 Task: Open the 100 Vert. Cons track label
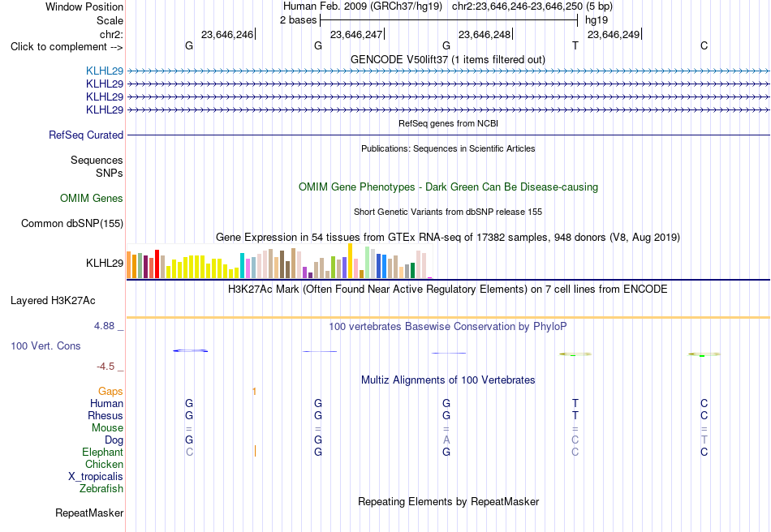tap(45, 345)
